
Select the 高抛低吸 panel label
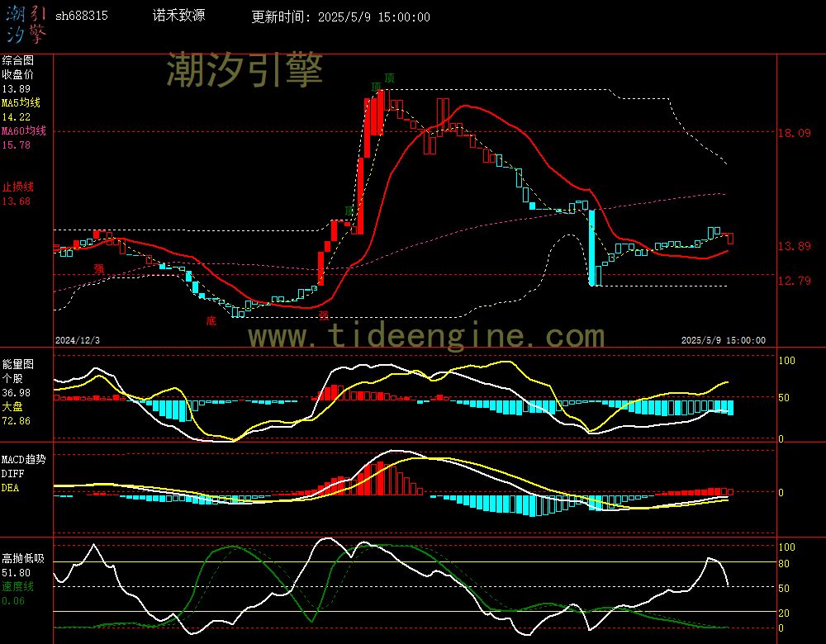click(24, 559)
